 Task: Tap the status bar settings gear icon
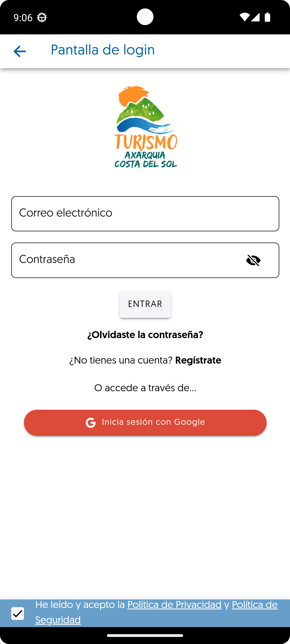pos(42,18)
